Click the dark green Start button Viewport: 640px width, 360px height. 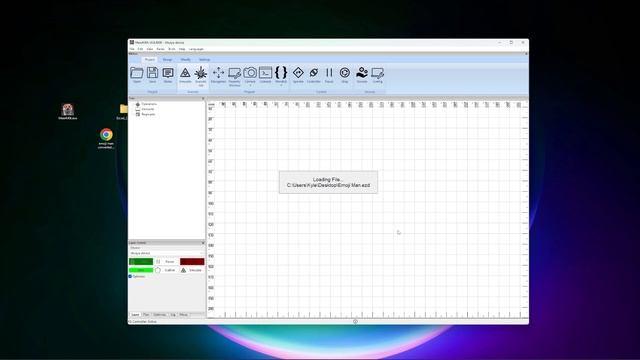point(141,262)
